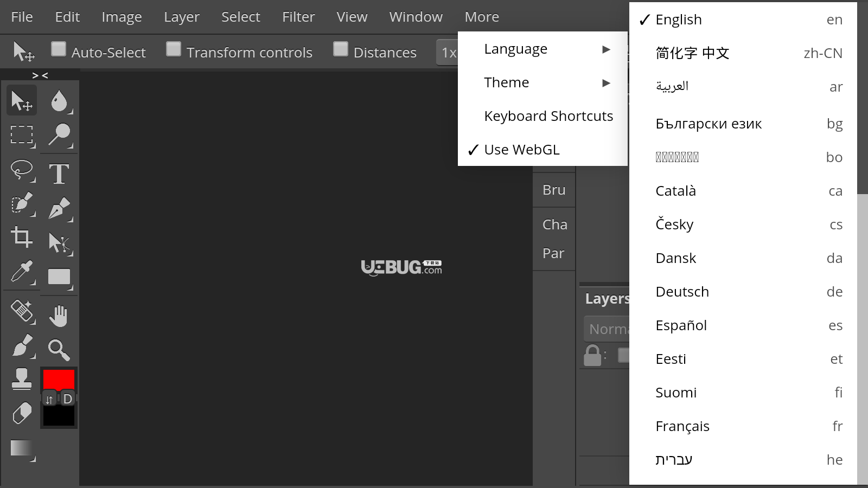Select the Blur (droplet) tool

pos(59,100)
